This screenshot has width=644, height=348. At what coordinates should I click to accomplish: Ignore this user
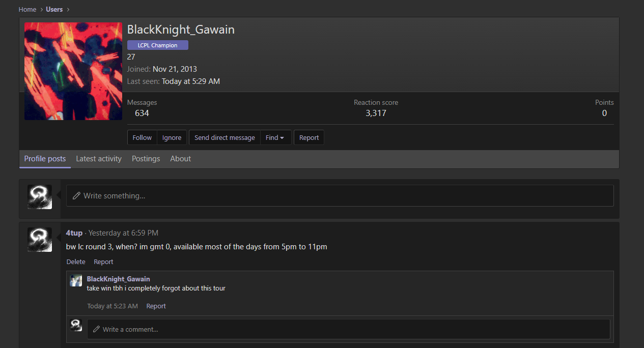coord(172,137)
